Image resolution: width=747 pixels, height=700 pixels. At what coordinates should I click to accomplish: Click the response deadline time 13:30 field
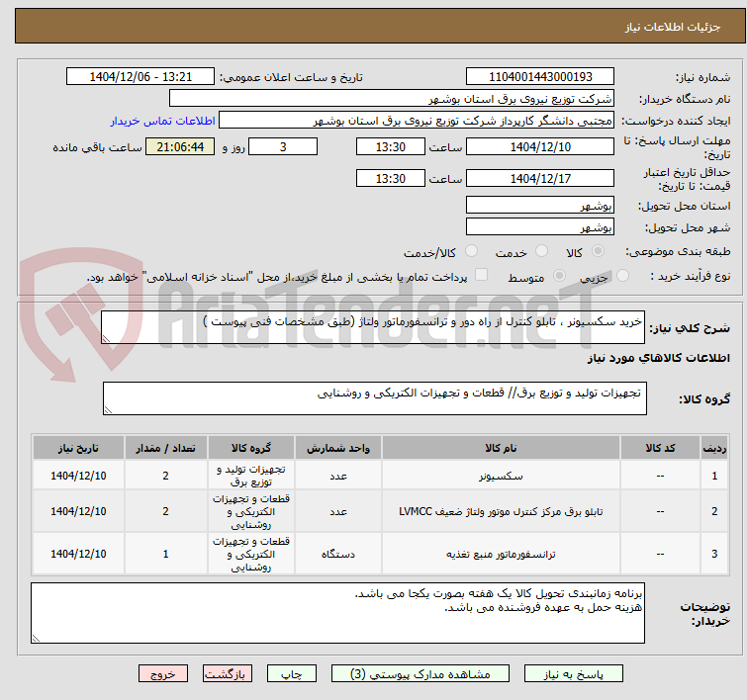pyautogui.click(x=391, y=146)
